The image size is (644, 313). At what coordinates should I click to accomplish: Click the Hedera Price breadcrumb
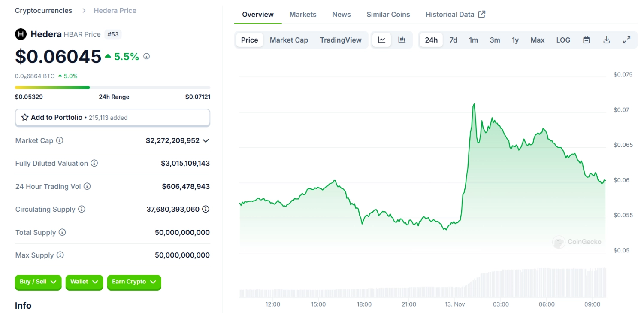pos(115,10)
